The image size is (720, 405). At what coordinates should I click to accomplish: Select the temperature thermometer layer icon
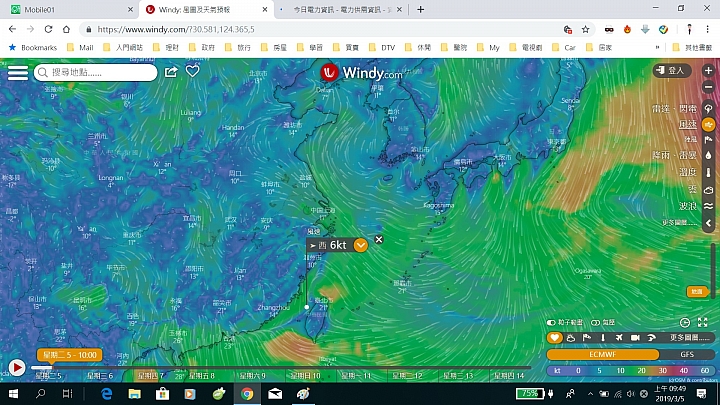(709, 172)
